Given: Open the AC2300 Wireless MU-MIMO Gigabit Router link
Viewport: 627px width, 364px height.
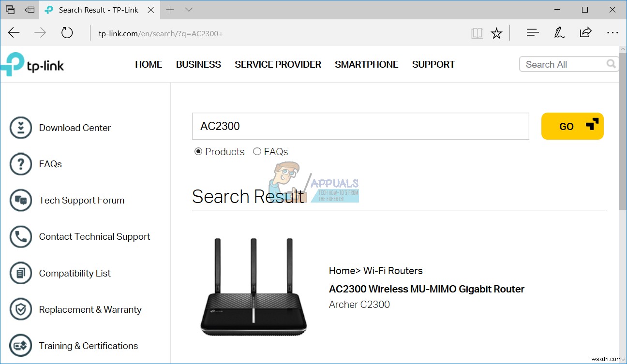Looking at the screenshot, I should (x=427, y=289).
